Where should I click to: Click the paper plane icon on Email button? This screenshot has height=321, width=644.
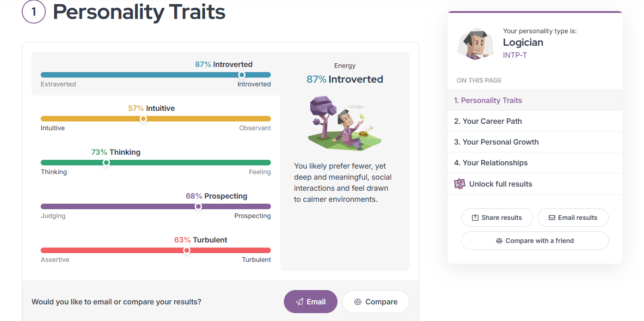(x=300, y=302)
